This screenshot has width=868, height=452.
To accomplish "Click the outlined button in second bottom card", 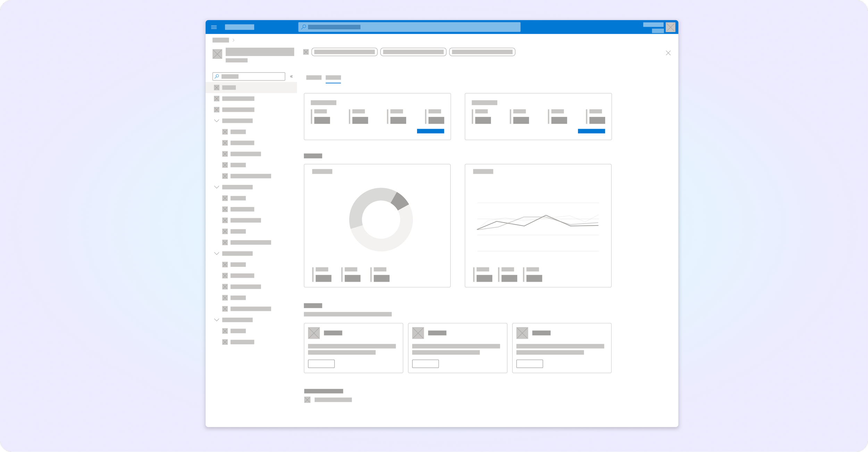I will [425, 364].
